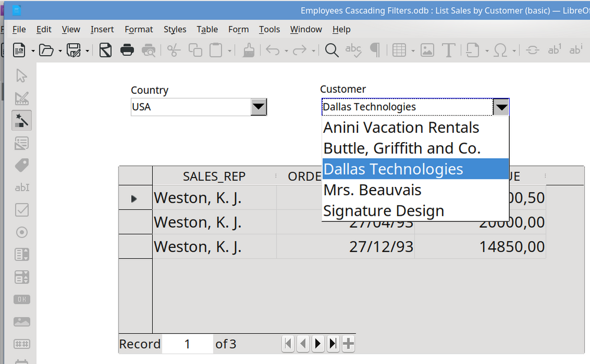
Task: Click the Undo arrow icon
Action: pos(273,50)
